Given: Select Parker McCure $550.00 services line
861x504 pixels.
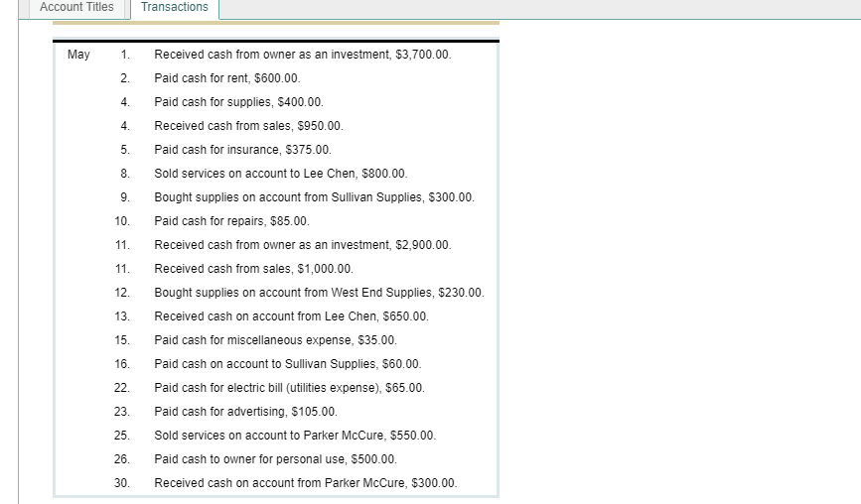Looking at the screenshot, I should (x=295, y=436).
